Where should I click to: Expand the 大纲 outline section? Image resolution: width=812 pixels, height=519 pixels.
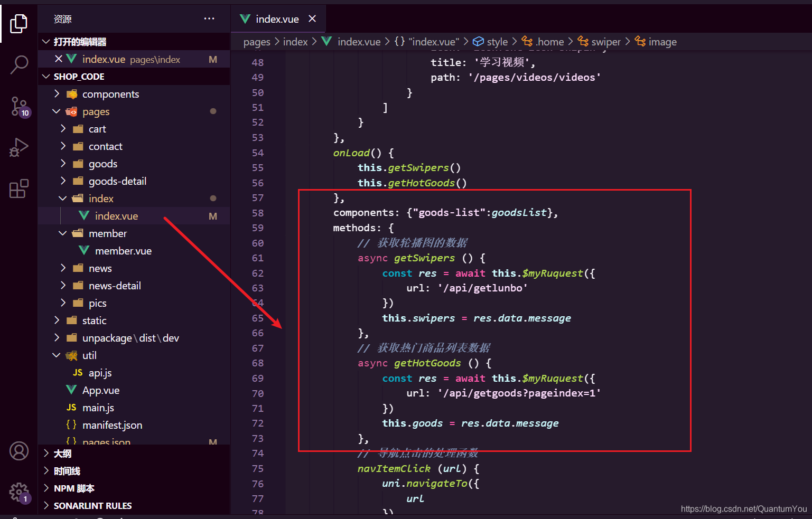(134, 454)
